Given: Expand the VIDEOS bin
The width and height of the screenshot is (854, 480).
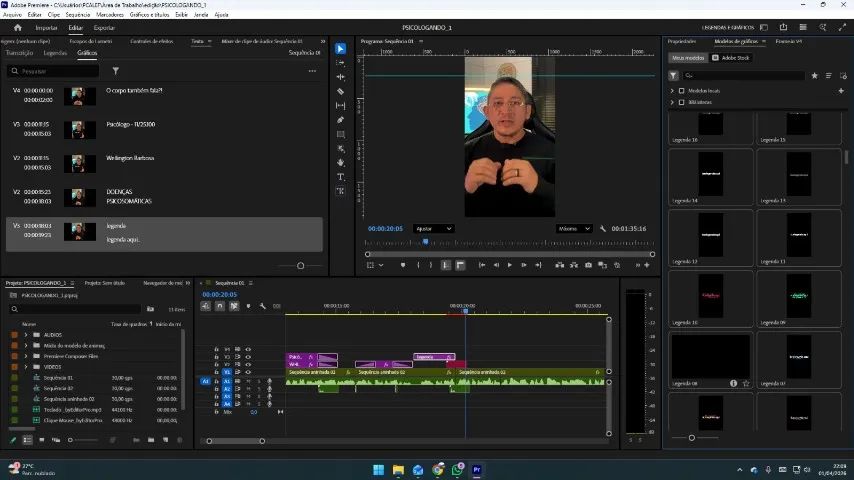Looking at the screenshot, I should pos(26,367).
